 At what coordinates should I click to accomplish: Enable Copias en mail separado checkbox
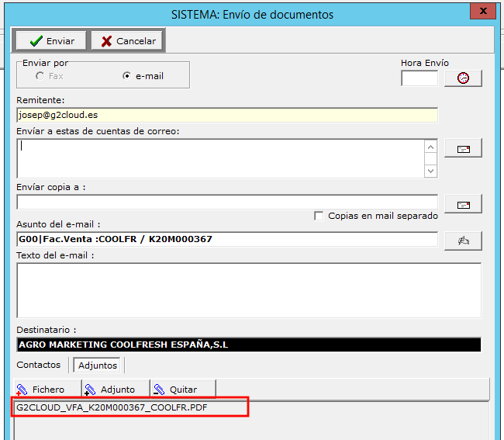tap(319, 216)
